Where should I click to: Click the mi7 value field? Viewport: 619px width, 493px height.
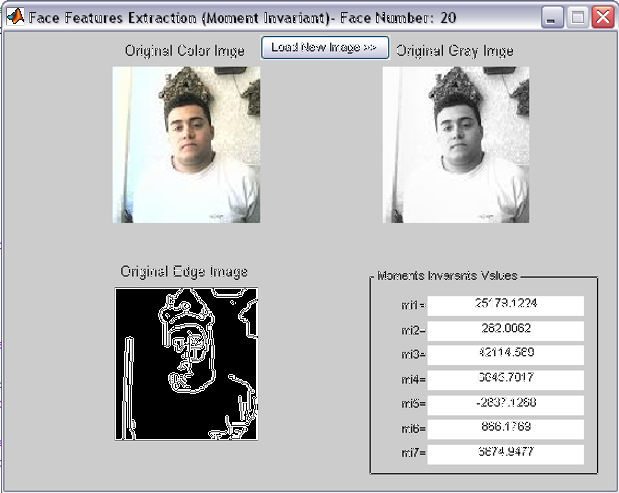click(x=505, y=454)
